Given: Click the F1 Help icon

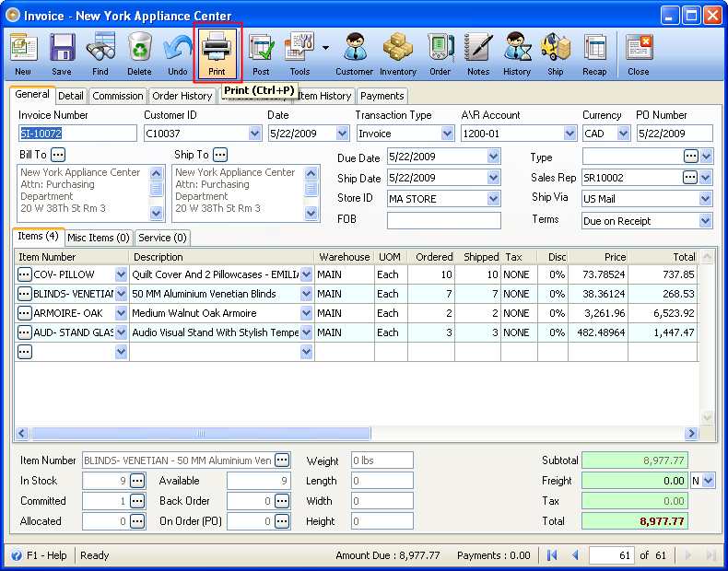Looking at the screenshot, I should (x=17, y=555).
